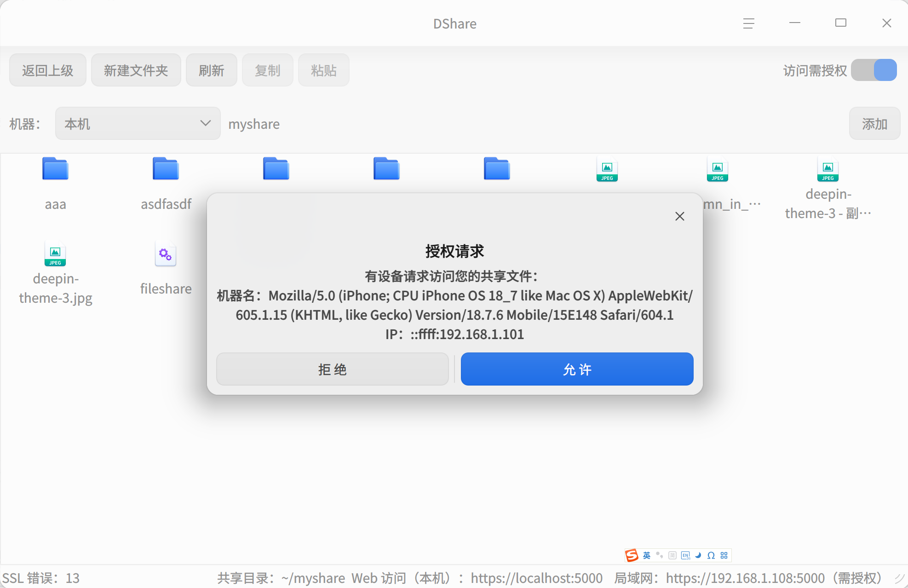Click the Sogou input method logo
908x588 pixels.
point(632,555)
